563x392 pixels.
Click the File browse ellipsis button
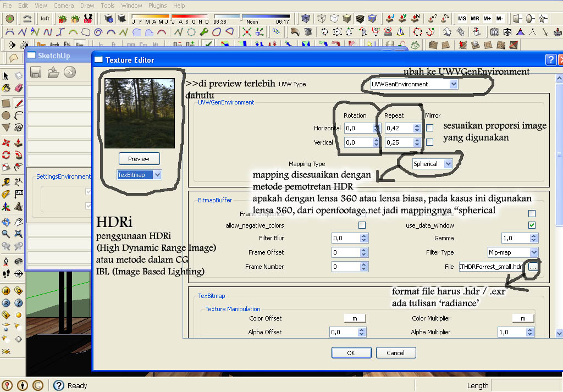(x=533, y=267)
